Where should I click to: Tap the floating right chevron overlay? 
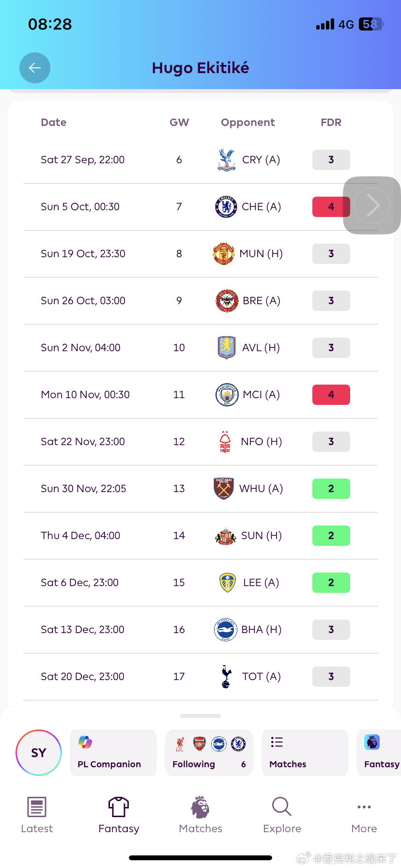click(x=372, y=205)
